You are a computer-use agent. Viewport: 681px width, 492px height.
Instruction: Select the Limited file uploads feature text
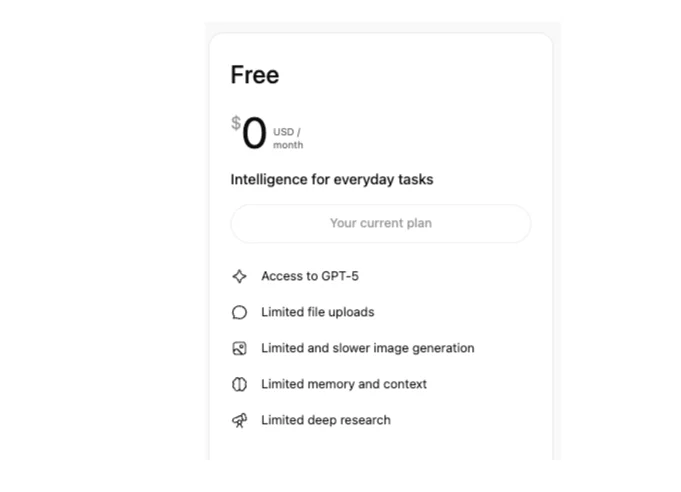point(317,312)
